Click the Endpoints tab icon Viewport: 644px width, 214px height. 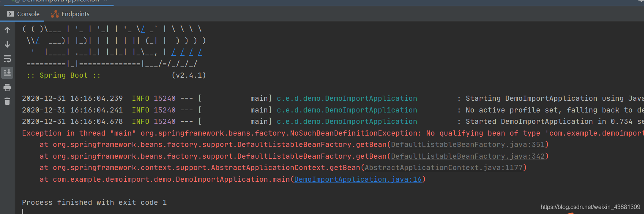55,14
